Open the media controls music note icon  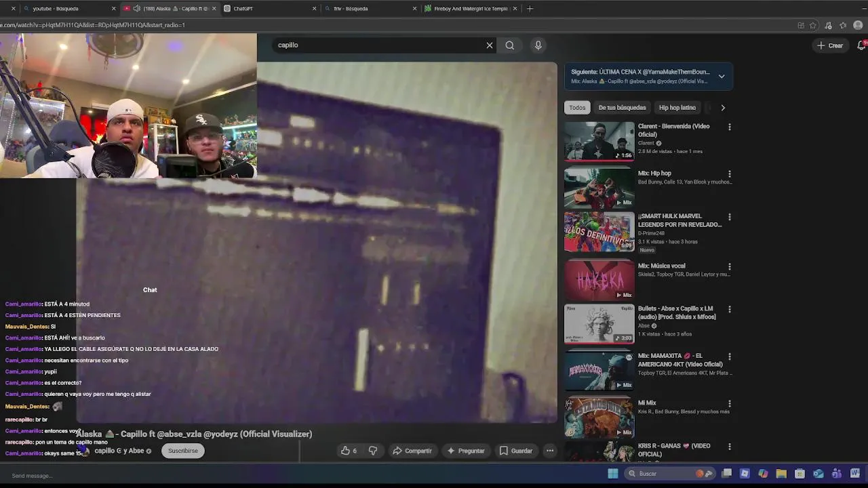[828, 25]
